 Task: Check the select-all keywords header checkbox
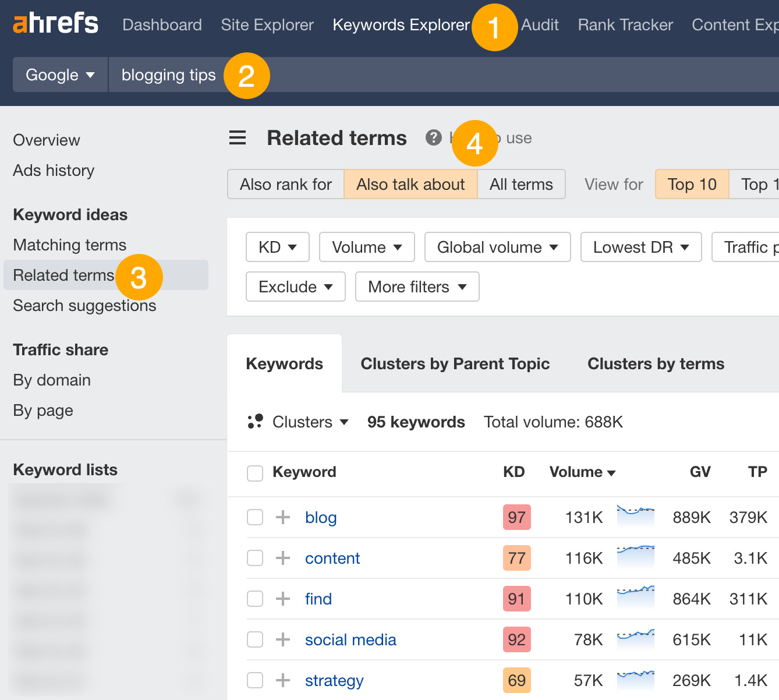[254, 473]
